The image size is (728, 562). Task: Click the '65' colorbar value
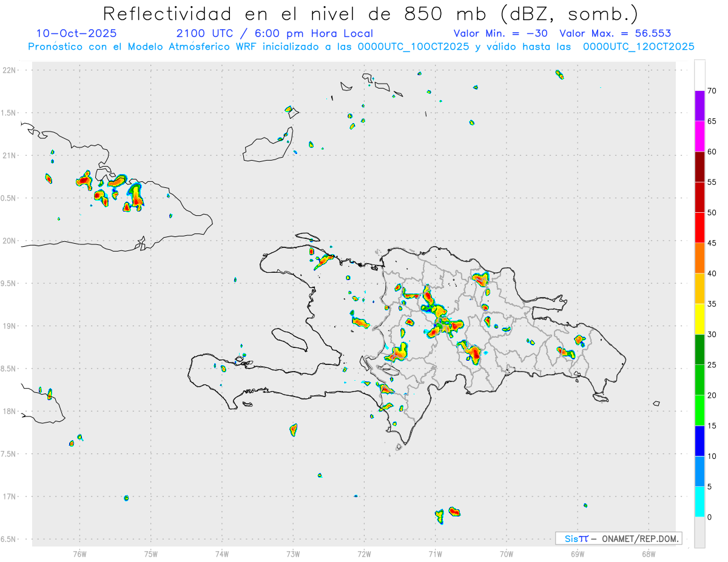[x=712, y=121]
